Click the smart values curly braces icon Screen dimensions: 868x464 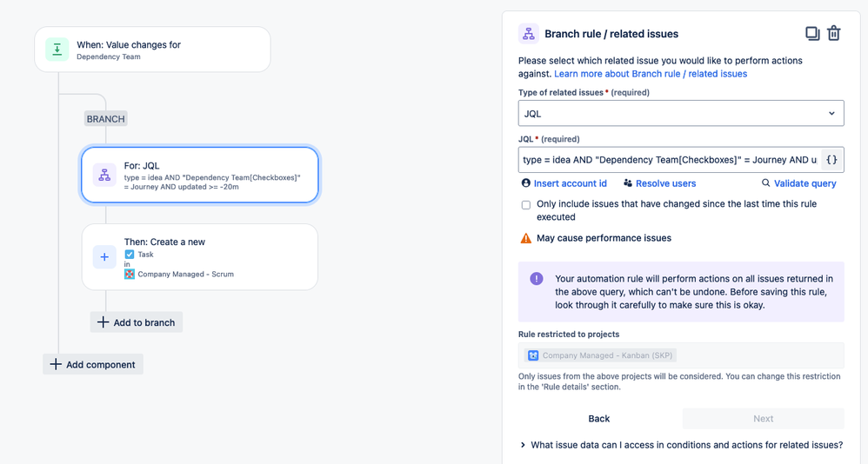[x=831, y=160]
